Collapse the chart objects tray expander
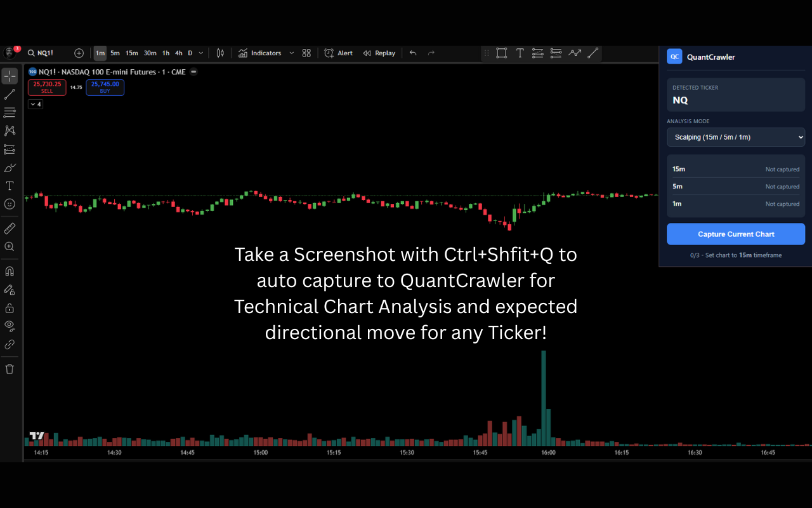This screenshot has width=812, height=508. [35, 104]
